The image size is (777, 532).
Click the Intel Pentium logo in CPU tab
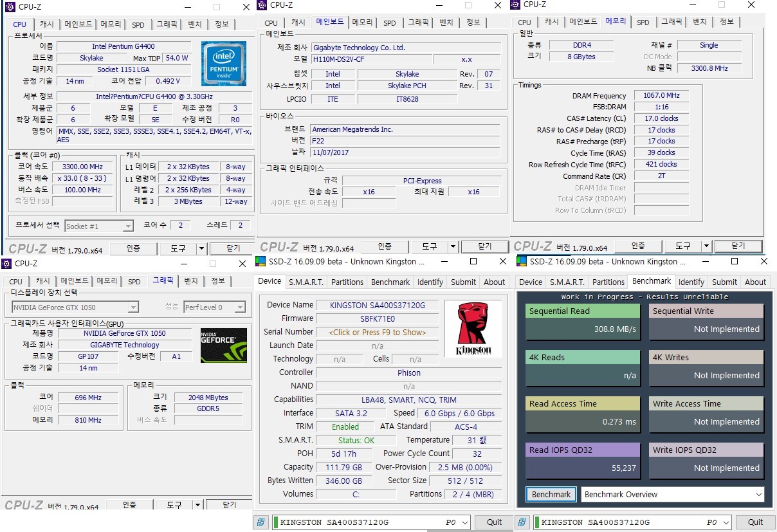[x=223, y=63]
